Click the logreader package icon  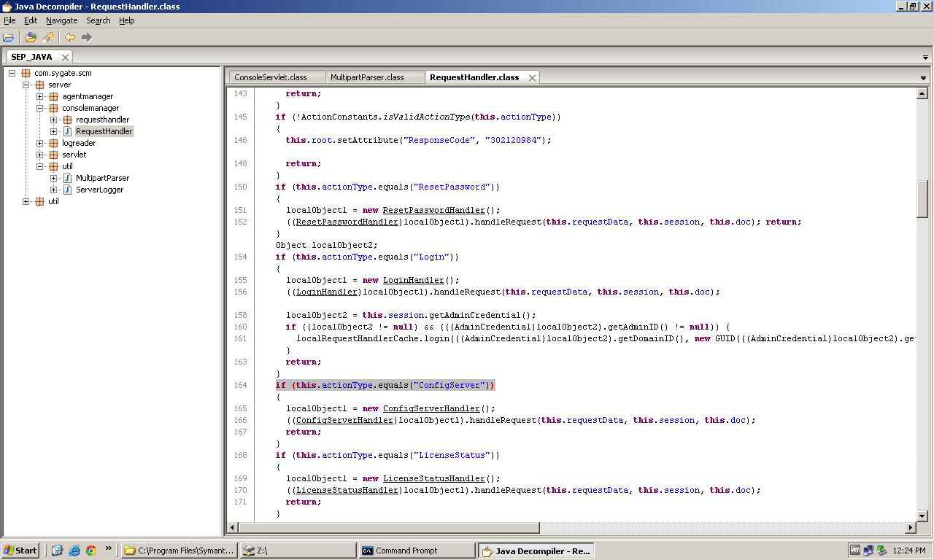click(54, 143)
